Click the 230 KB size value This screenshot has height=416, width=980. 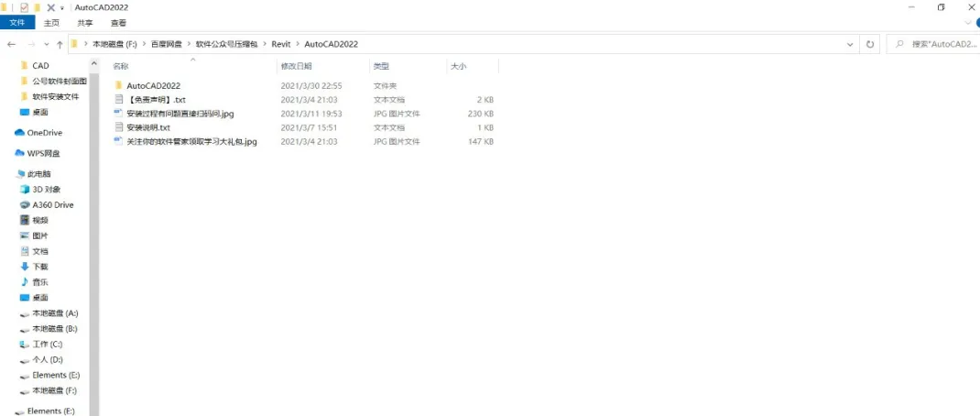480,114
